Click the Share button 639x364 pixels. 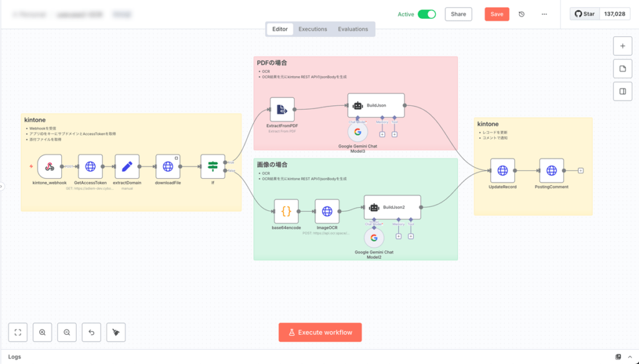pos(458,14)
